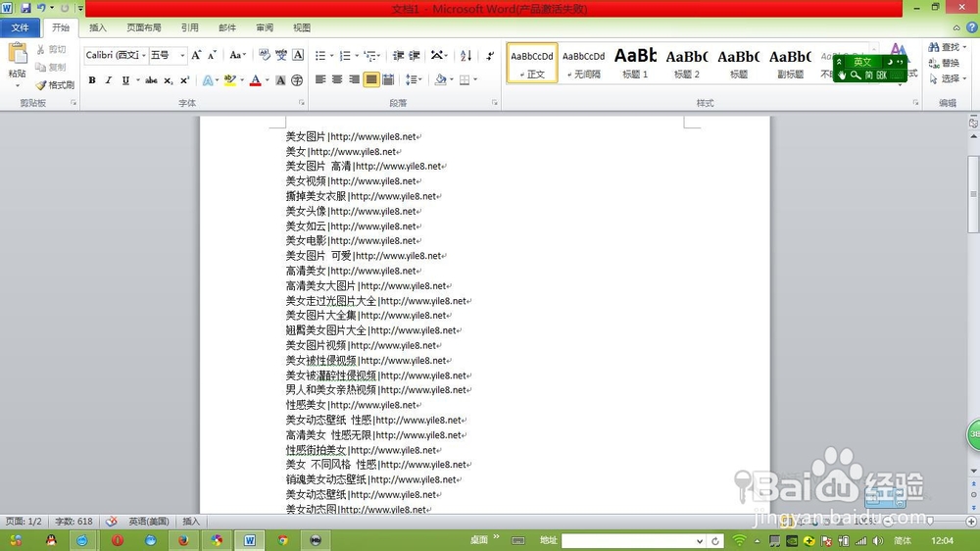This screenshot has width=980, height=551.
Task: Toggle Insert (插入) mode in the status bar
Action: click(x=191, y=521)
